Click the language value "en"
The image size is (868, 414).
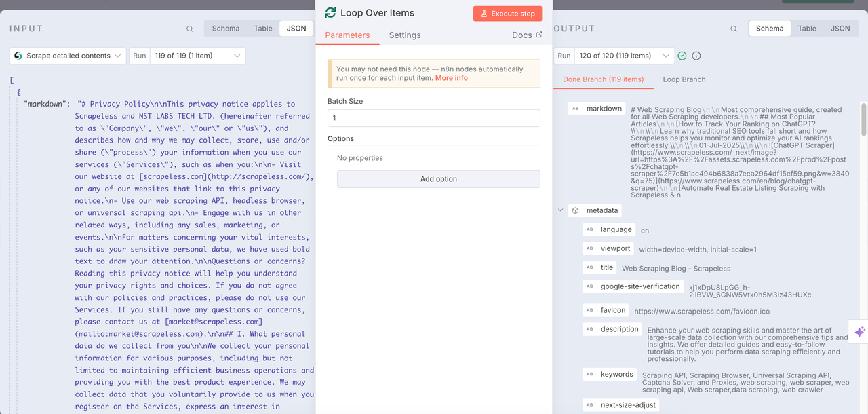click(645, 231)
